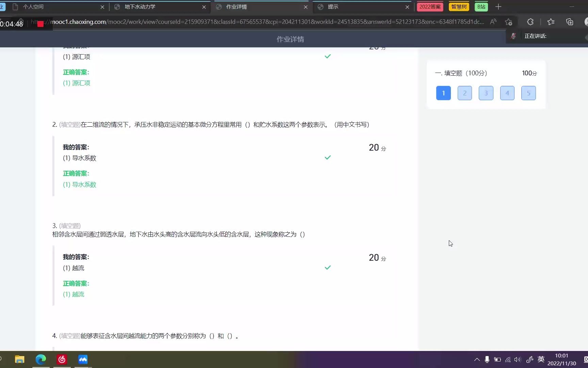The image size is (588, 368).
Task: Open File Explorer from taskbar
Action: (20, 359)
